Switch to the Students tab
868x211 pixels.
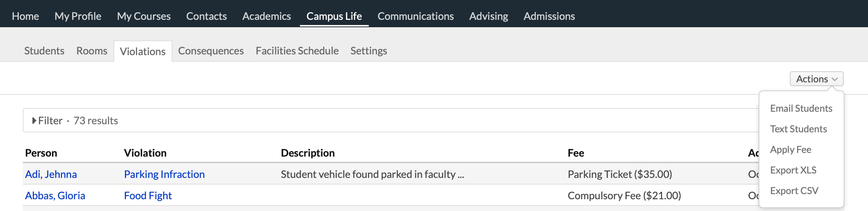(44, 51)
